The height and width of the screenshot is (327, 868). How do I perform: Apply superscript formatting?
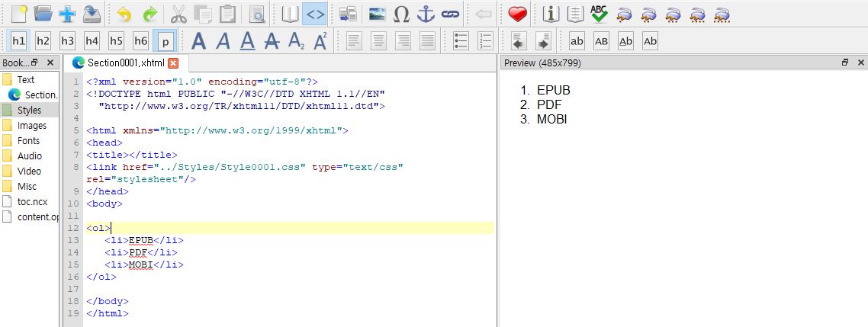pos(320,41)
